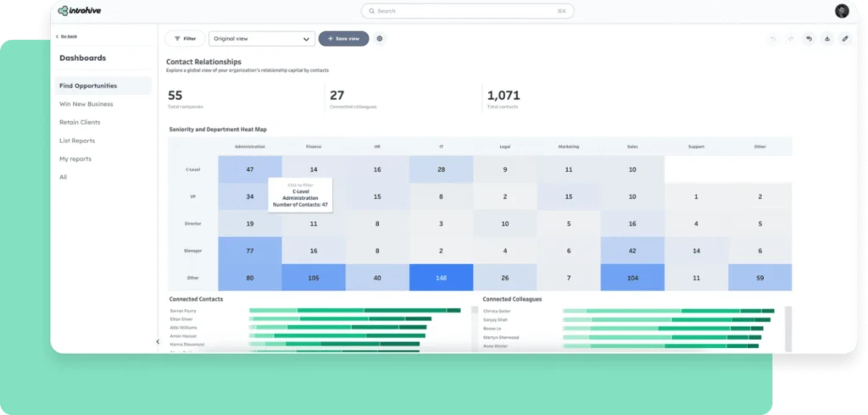The image size is (868, 415).
Task: Click the greyed-out undo arrow
Action: (x=773, y=39)
